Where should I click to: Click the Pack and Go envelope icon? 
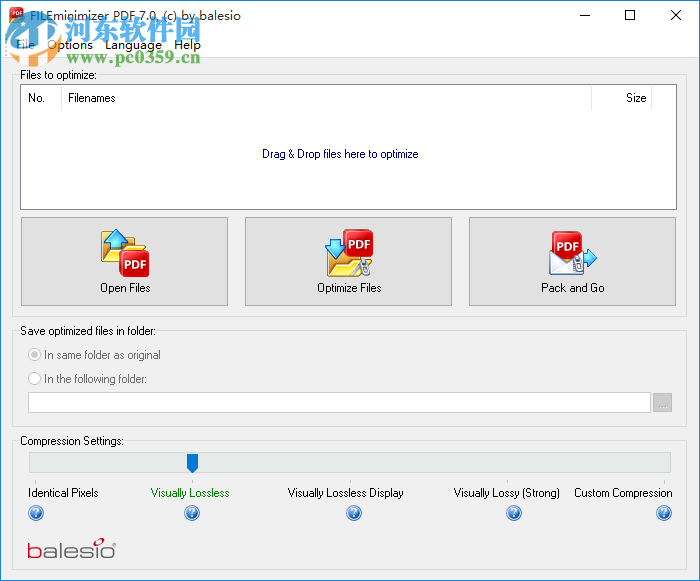(x=573, y=253)
